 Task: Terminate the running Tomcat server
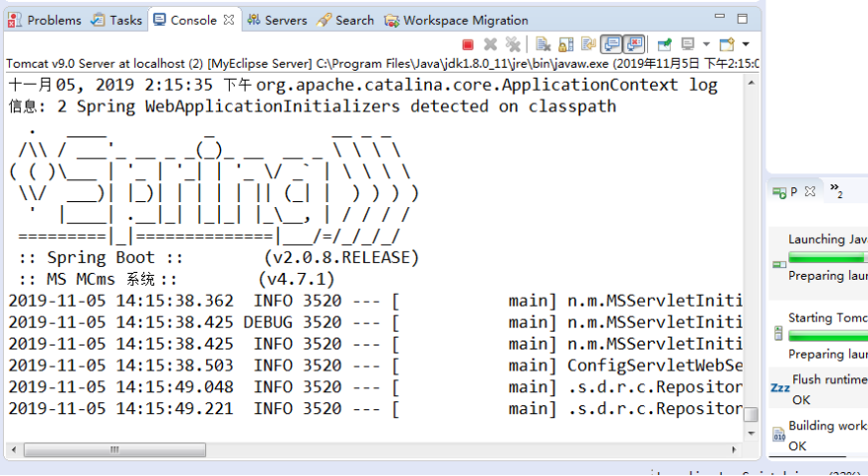pyautogui.click(x=468, y=45)
